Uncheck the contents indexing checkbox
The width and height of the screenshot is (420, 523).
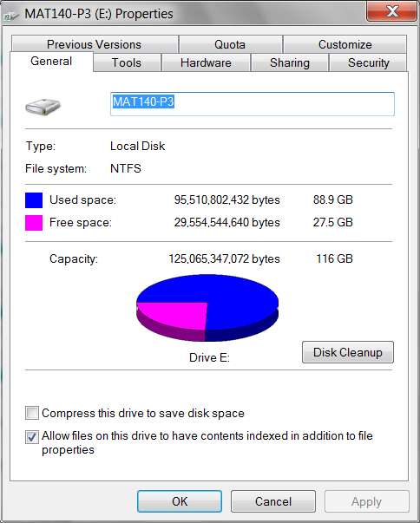click(32, 436)
